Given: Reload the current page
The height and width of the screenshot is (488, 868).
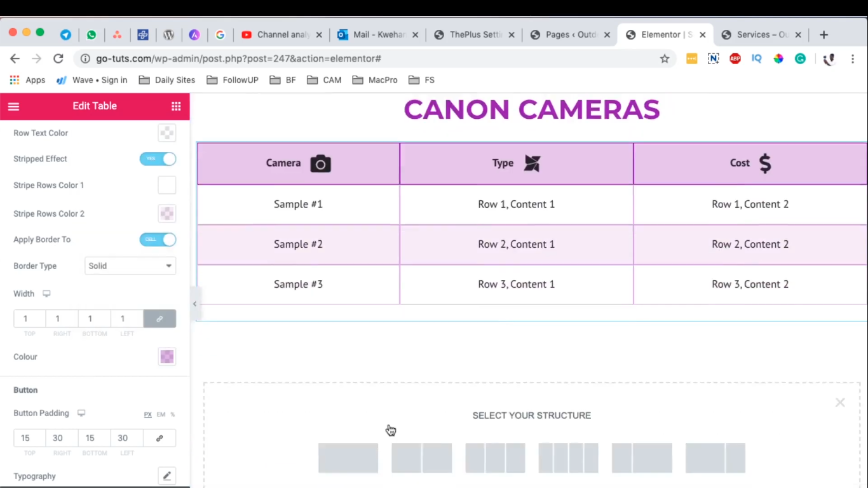Looking at the screenshot, I should 58,58.
